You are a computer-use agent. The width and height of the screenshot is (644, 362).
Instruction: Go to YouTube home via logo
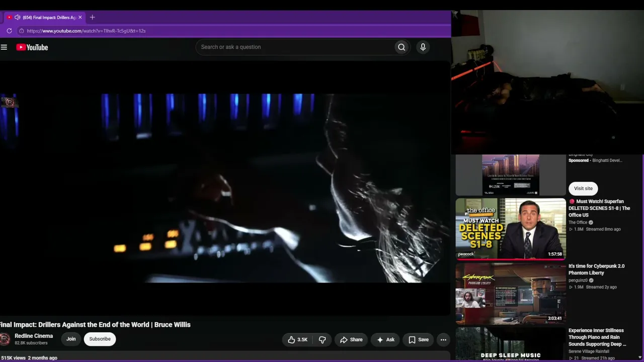32,47
